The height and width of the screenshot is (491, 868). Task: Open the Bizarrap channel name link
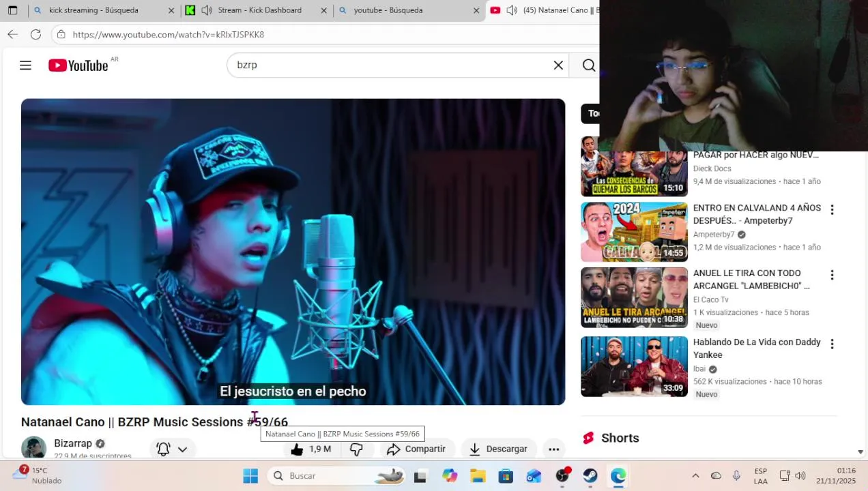click(x=73, y=443)
